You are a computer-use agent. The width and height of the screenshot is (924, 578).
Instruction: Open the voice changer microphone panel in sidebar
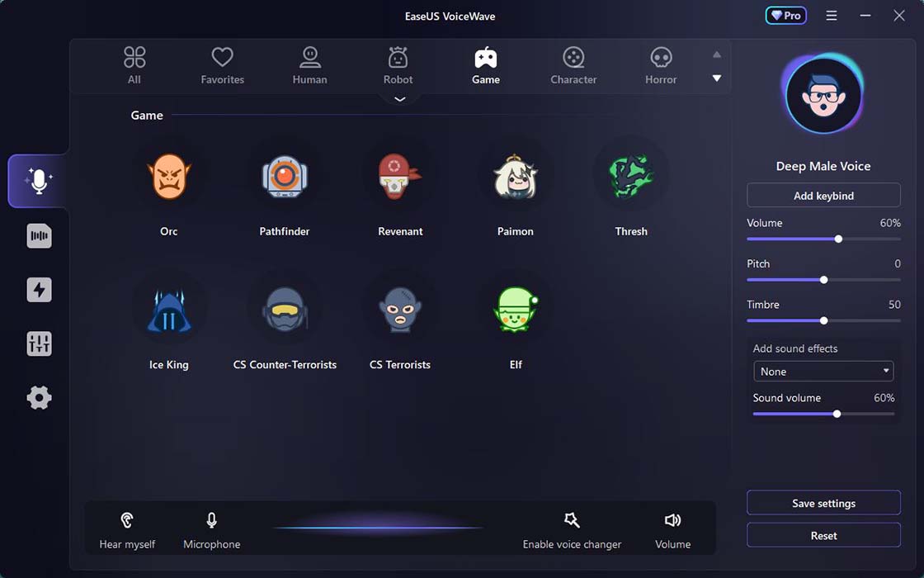[39, 181]
